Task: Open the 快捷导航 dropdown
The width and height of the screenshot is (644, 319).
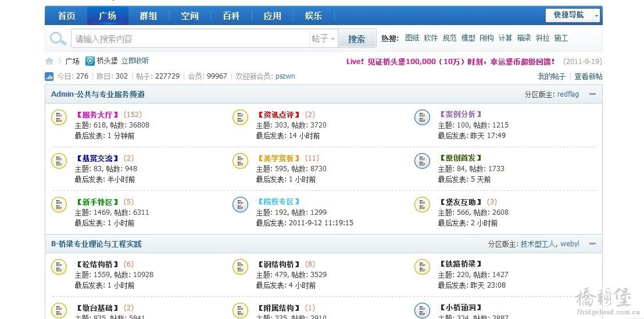Action: [573, 15]
